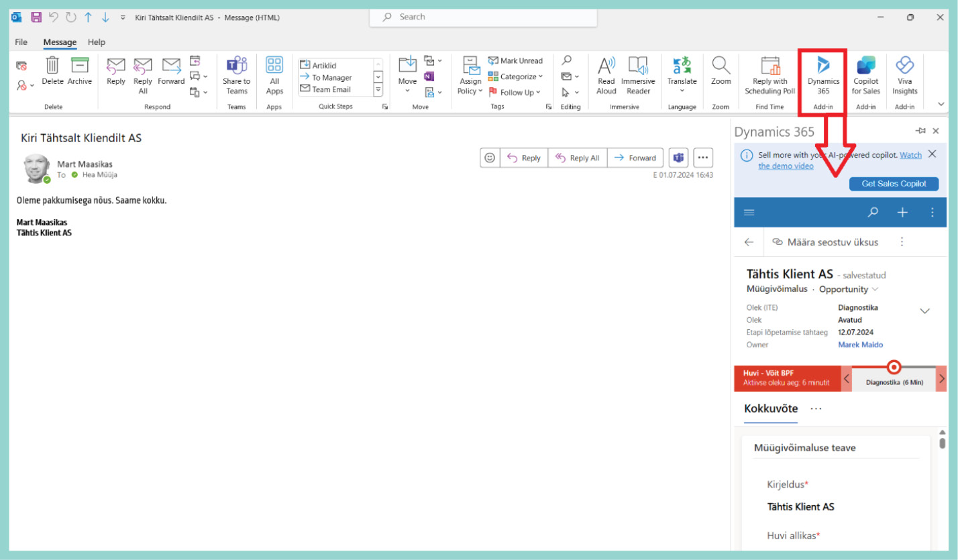958x560 pixels.
Task: Go to previous process stage arrow
Action: click(847, 379)
